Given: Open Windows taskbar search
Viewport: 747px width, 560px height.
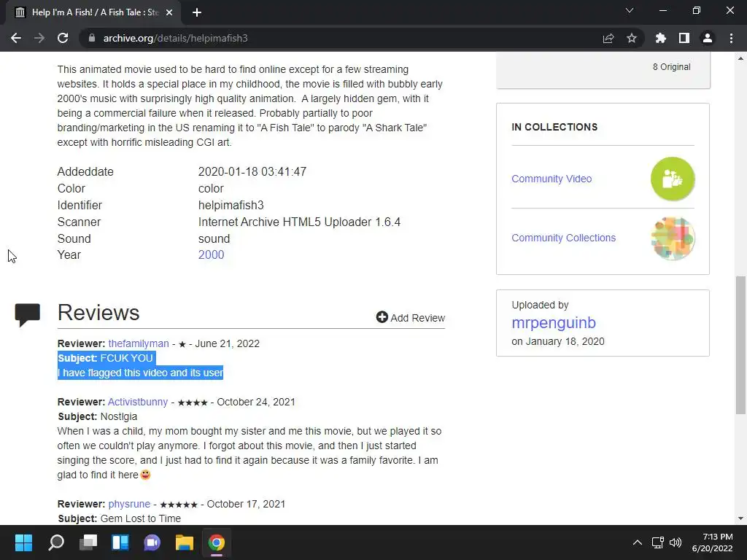Looking at the screenshot, I should pyautogui.click(x=55, y=542).
